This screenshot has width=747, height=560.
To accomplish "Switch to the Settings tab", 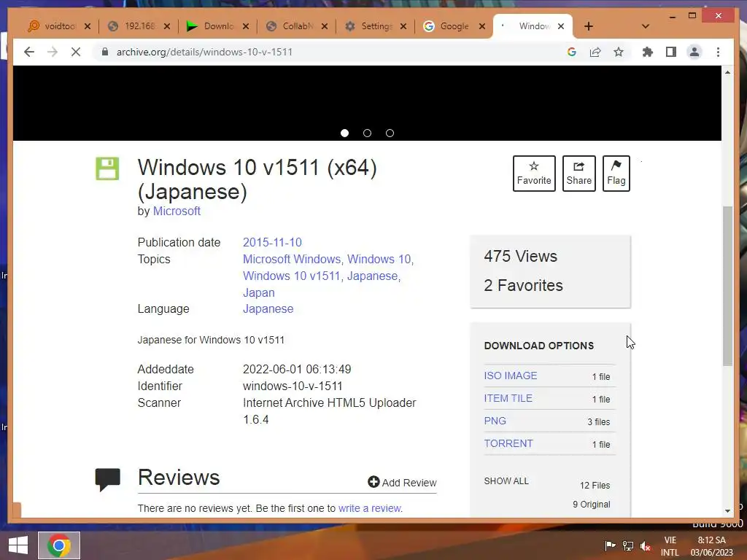I will 370,26.
